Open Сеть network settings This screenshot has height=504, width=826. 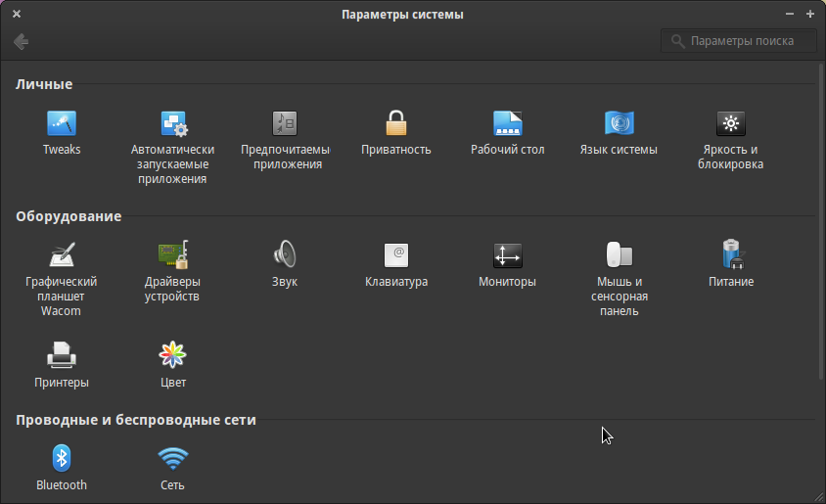173,459
